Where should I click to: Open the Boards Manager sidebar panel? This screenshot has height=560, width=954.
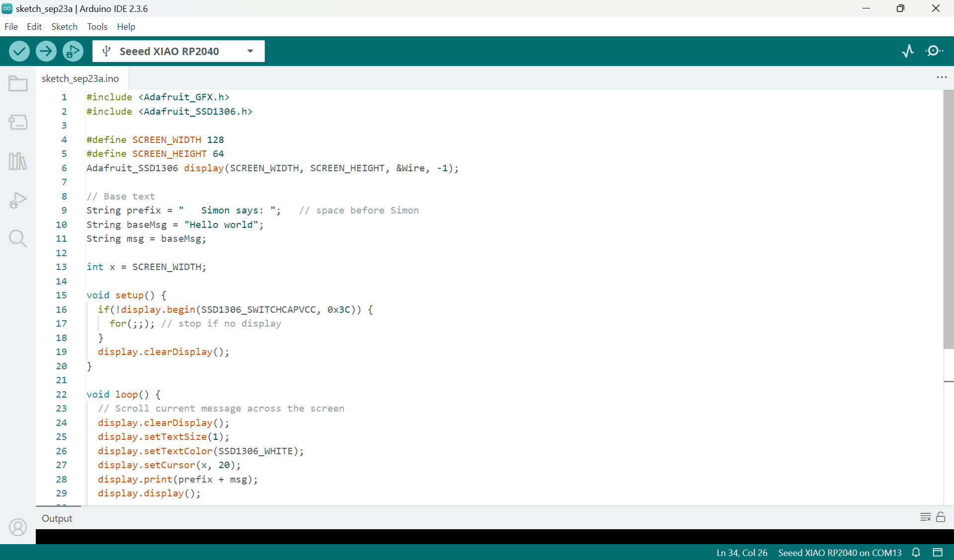pos(18,122)
